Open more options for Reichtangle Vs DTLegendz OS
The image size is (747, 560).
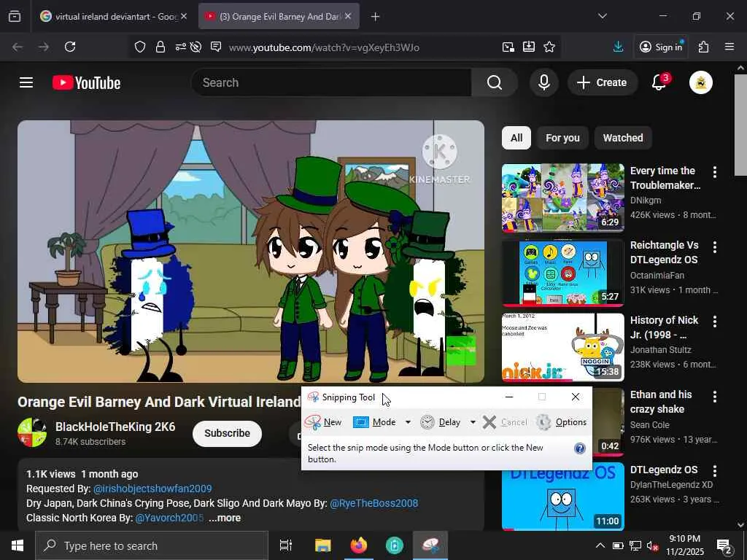(715, 246)
